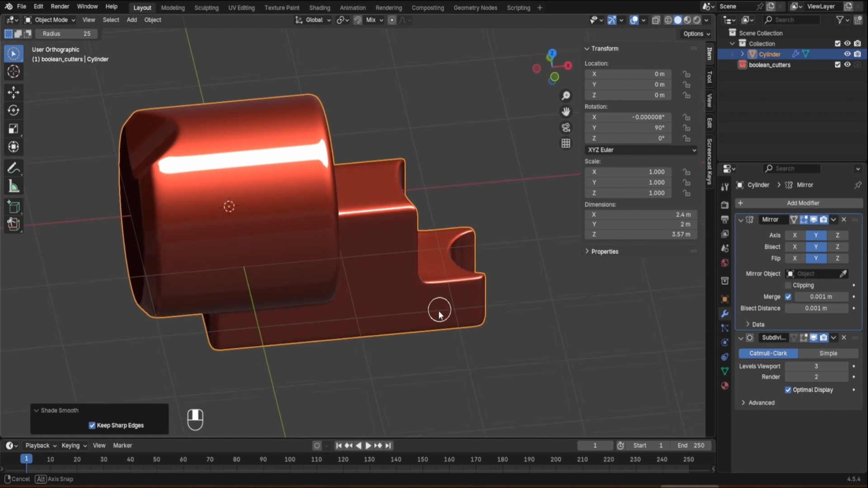The height and width of the screenshot is (488, 868).
Task: Uncheck the Optimal Display option
Action: (x=788, y=389)
